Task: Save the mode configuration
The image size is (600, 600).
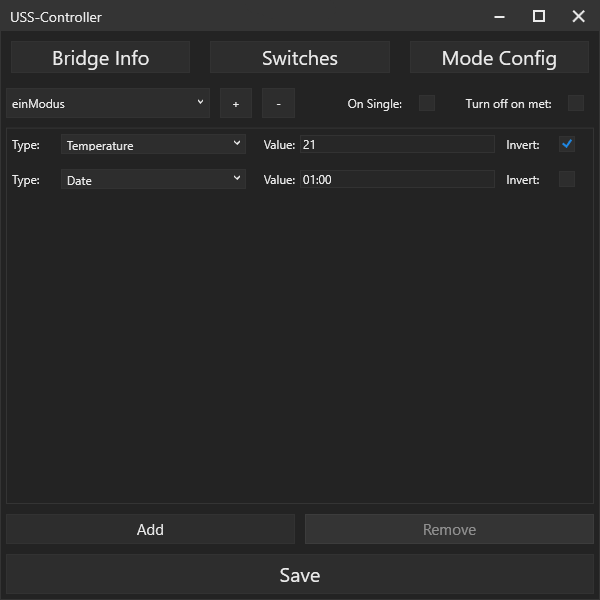Action: [300, 575]
